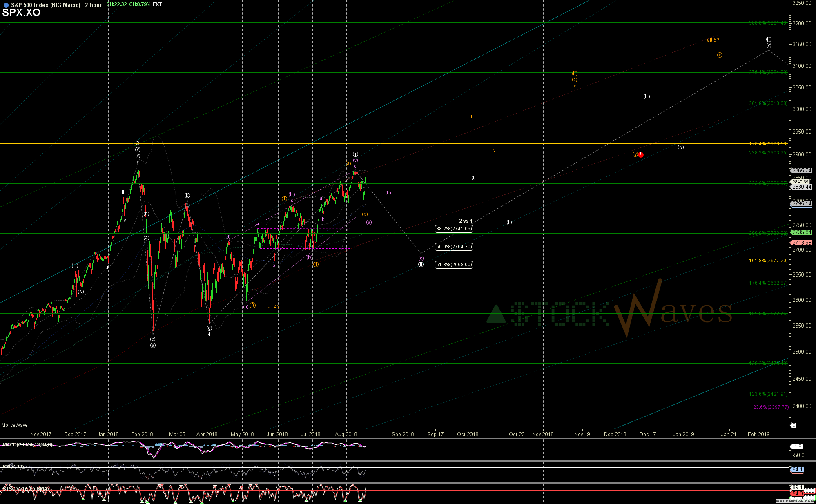This screenshot has height=504, width=816.
Task: Click the EXT session label
Action: (x=157, y=4)
